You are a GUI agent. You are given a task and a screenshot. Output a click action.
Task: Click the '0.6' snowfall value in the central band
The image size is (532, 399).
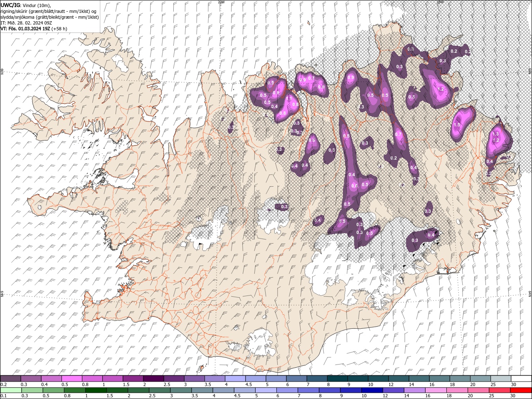tap(355, 186)
